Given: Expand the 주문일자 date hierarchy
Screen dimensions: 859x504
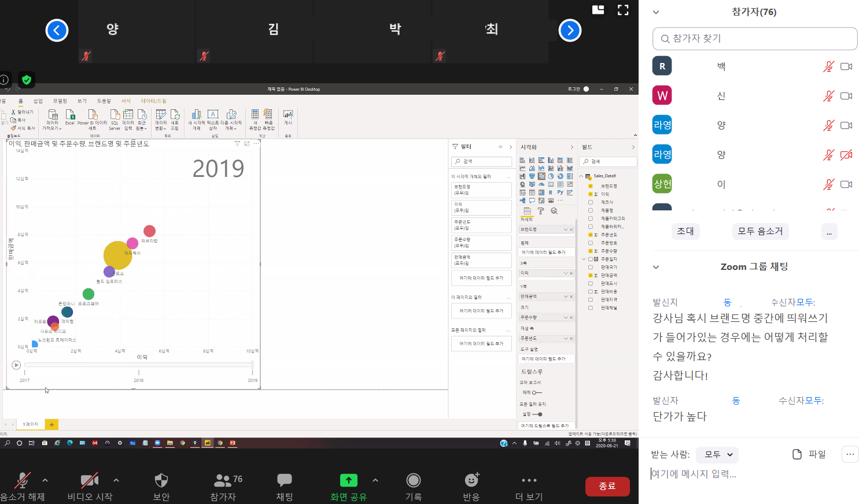Looking at the screenshot, I should click(584, 259).
